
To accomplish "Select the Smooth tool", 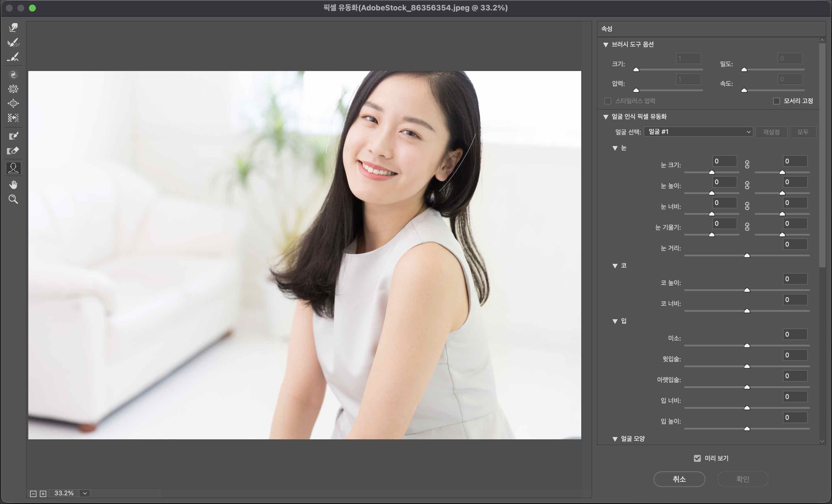I will click(13, 57).
